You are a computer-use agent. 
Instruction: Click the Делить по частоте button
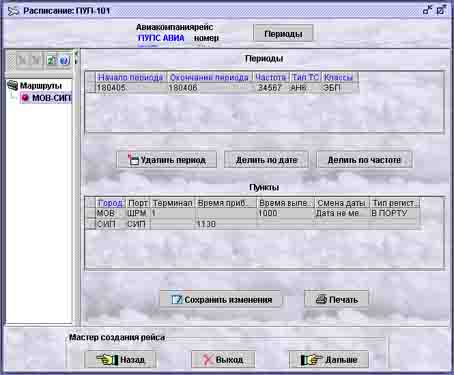click(x=364, y=160)
